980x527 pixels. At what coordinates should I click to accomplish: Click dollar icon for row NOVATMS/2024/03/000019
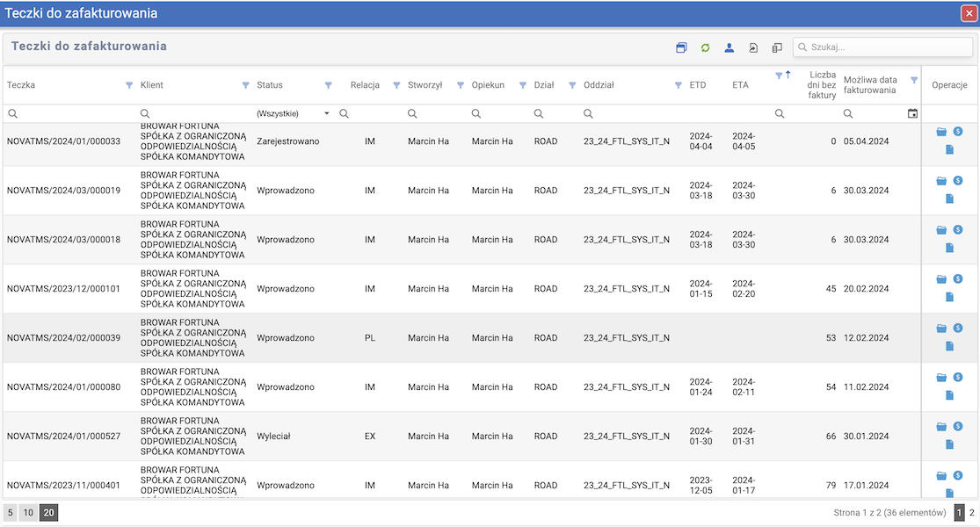(958, 180)
